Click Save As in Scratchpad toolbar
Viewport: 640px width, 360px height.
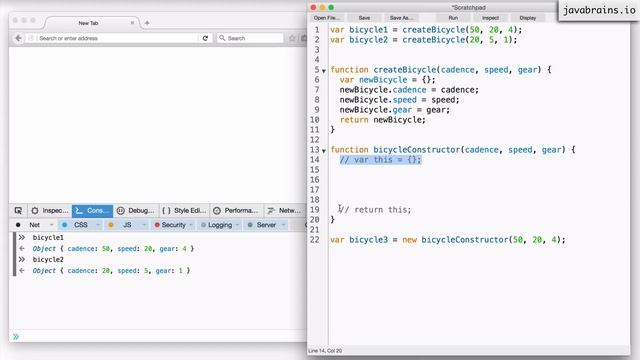(x=401, y=18)
